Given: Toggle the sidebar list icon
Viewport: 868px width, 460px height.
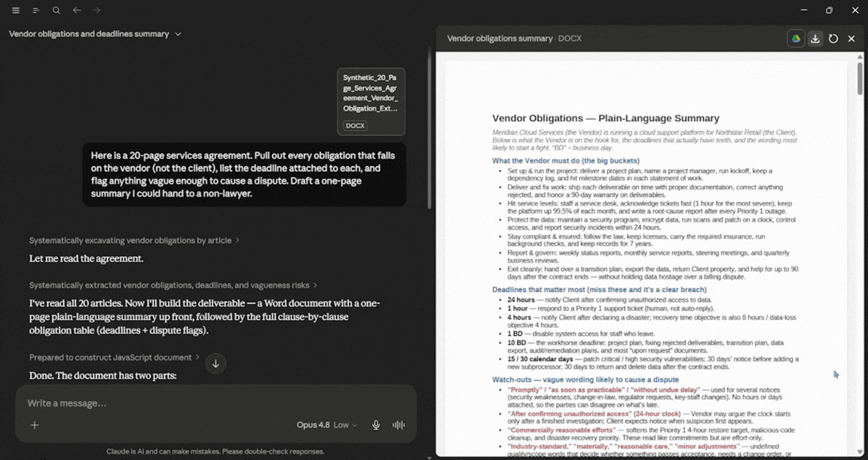Looking at the screenshot, I should tap(36, 11).
